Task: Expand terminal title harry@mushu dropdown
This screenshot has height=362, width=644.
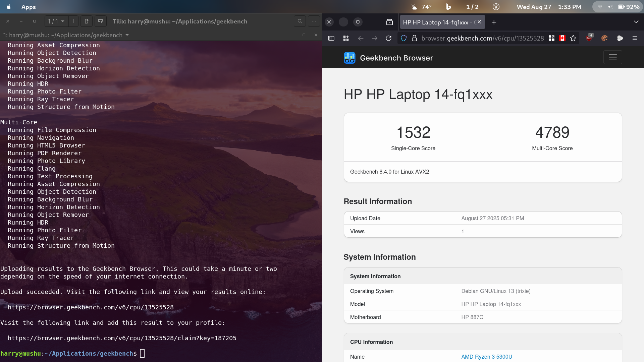Action: 127,35
